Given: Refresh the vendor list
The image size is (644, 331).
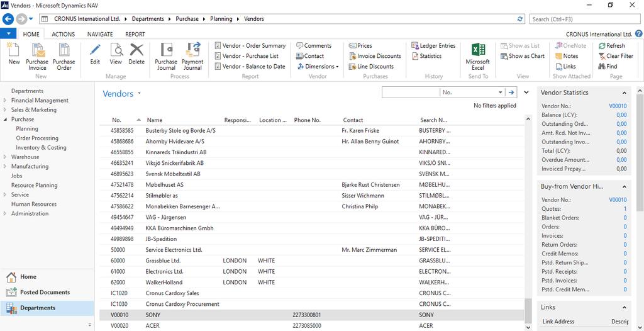Looking at the screenshot, I should coord(611,46).
